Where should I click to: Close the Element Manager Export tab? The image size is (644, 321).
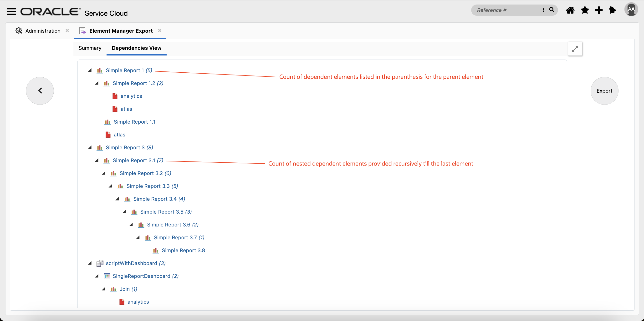(159, 30)
